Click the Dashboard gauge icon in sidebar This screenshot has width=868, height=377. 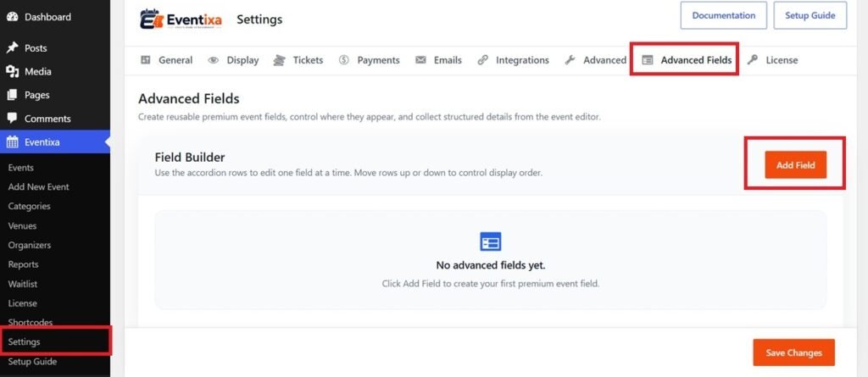tap(12, 17)
